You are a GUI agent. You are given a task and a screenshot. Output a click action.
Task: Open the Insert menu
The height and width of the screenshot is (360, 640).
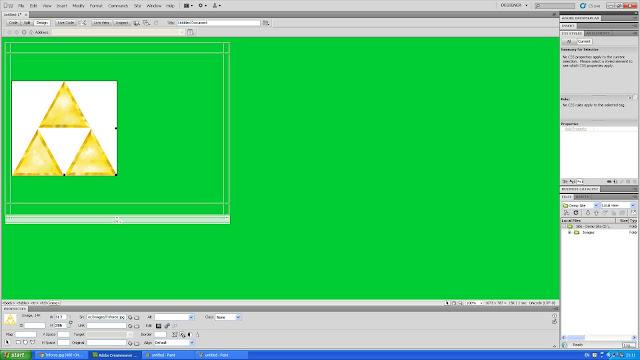click(62, 6)
